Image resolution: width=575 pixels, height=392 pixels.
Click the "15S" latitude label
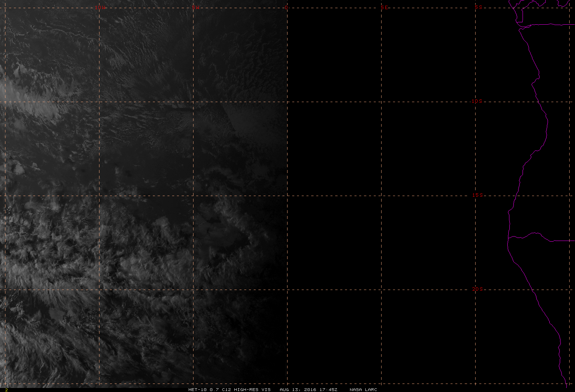coord(478,195)
